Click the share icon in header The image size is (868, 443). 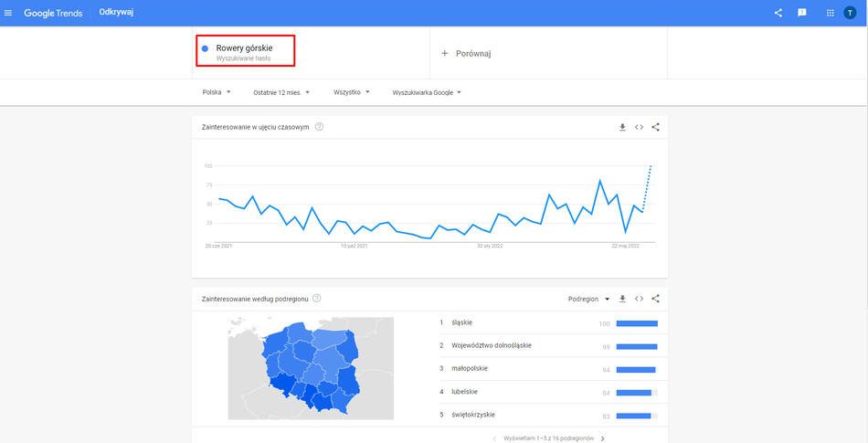click(x=778, y=13)
